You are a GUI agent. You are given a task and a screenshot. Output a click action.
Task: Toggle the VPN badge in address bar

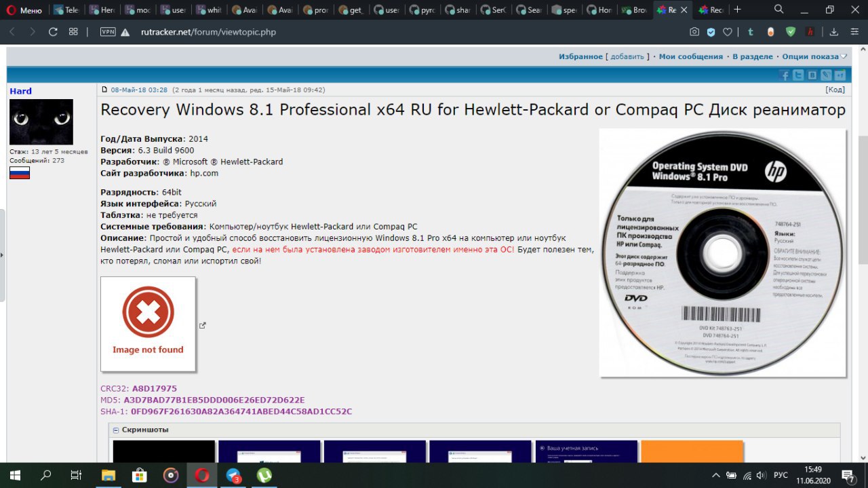(108, 32)
